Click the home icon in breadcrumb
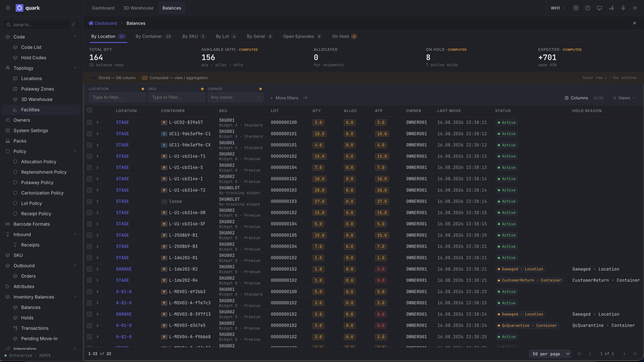 pyautogui.click(x=91, y=23)
